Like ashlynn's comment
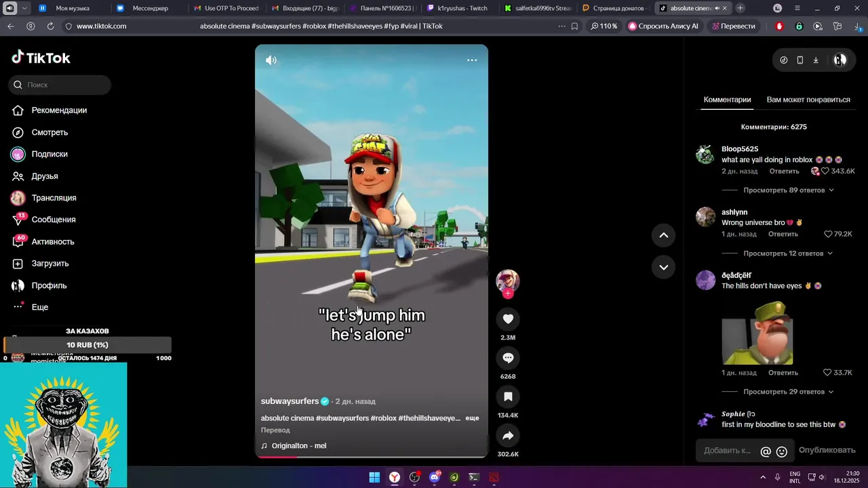Viewport: 868px width, 488px height. tap(828, 234)
